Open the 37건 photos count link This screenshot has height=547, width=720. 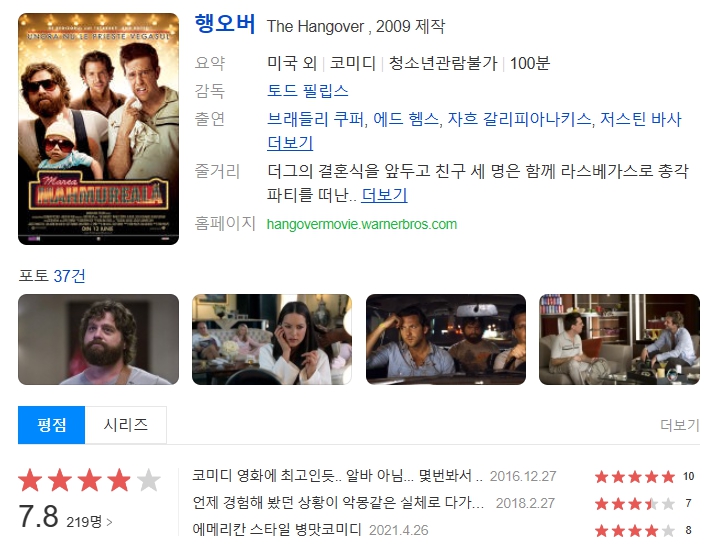[x=69, y=276]
